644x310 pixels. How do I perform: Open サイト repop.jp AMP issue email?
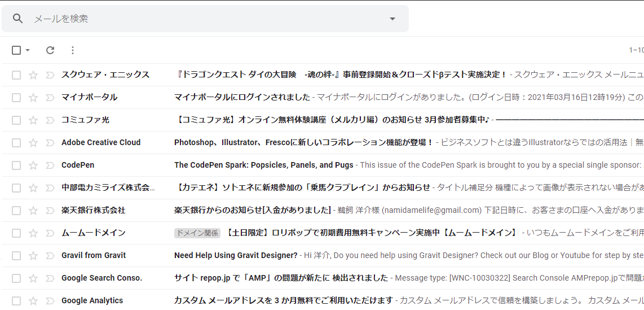click(281, 278)
